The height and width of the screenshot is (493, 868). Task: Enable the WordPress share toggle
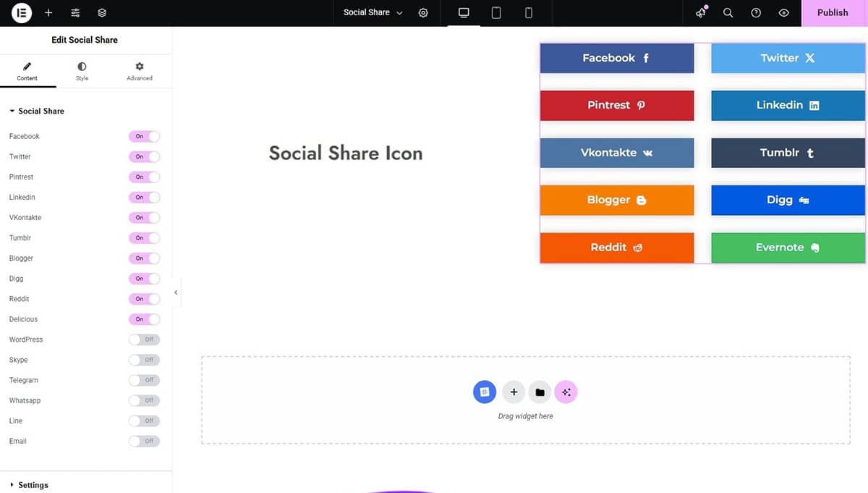(x=144, y=340)
